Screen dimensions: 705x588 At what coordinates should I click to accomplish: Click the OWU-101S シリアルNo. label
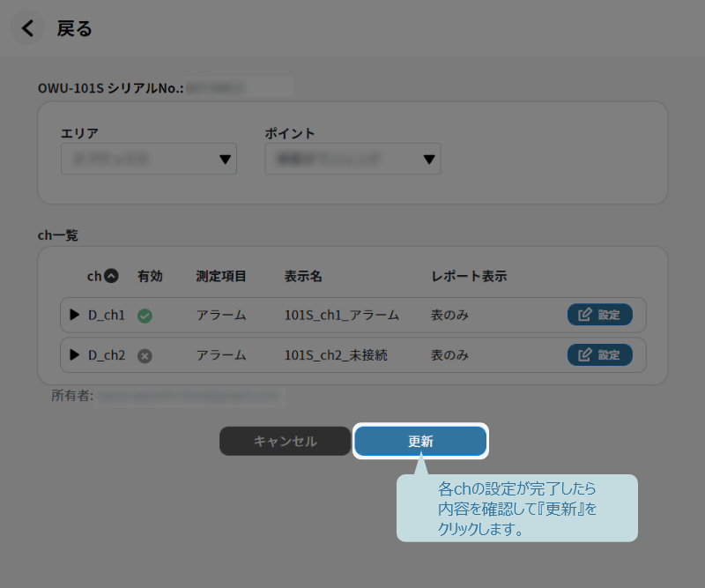(x=111, y=88)
